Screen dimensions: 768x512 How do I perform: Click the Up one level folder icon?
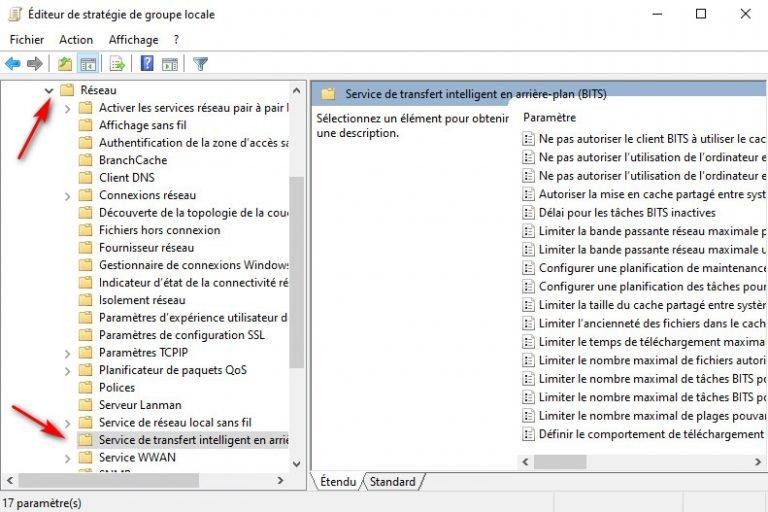65,64
